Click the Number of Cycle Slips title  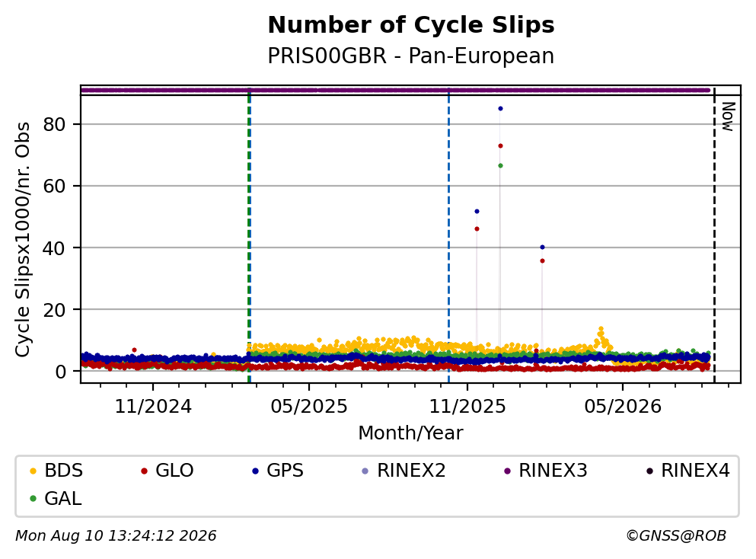click(x=411, y=25)
